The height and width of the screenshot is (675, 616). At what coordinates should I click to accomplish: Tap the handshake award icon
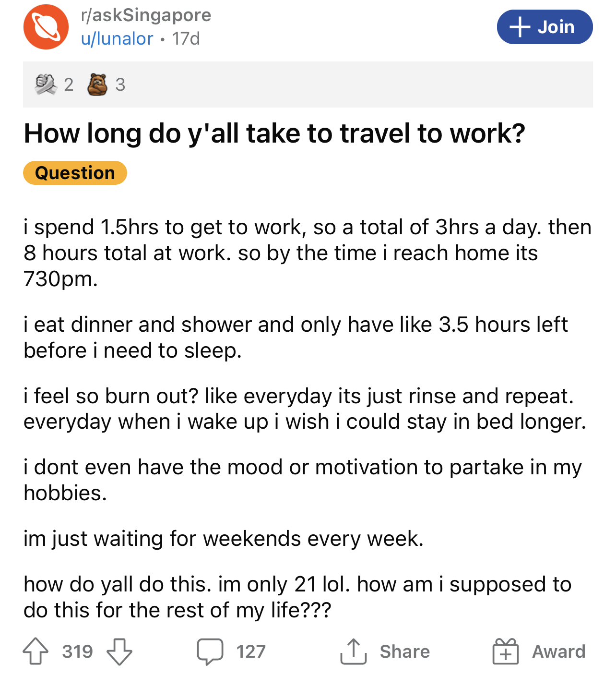46,84
